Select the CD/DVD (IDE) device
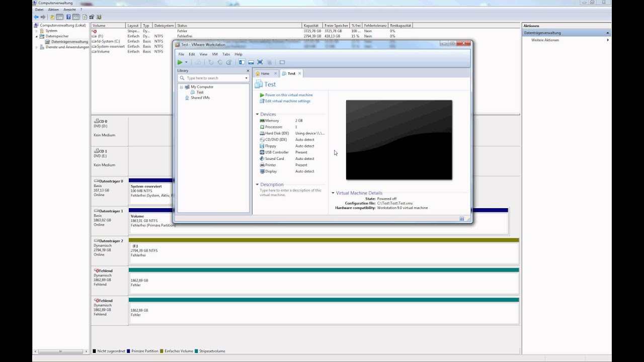 click(292, 140)
